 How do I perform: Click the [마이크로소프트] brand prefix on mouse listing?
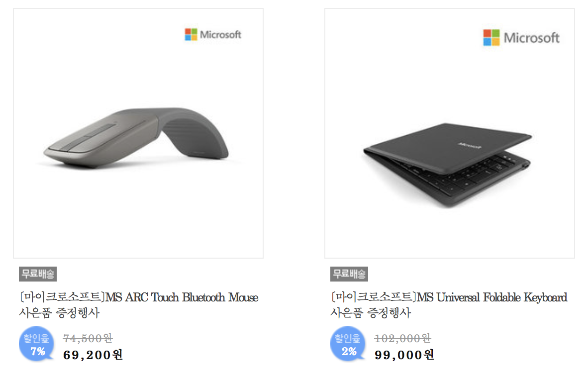click(x=62, y=297)
